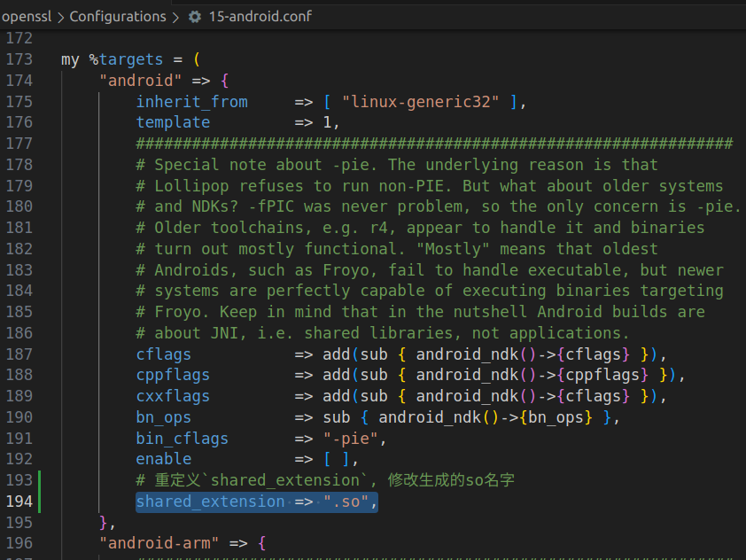The width and height of the screenshot is (746, 560).
Task: Click comment line 'turn out mostly functional'
Action: (x=397, y=249)
